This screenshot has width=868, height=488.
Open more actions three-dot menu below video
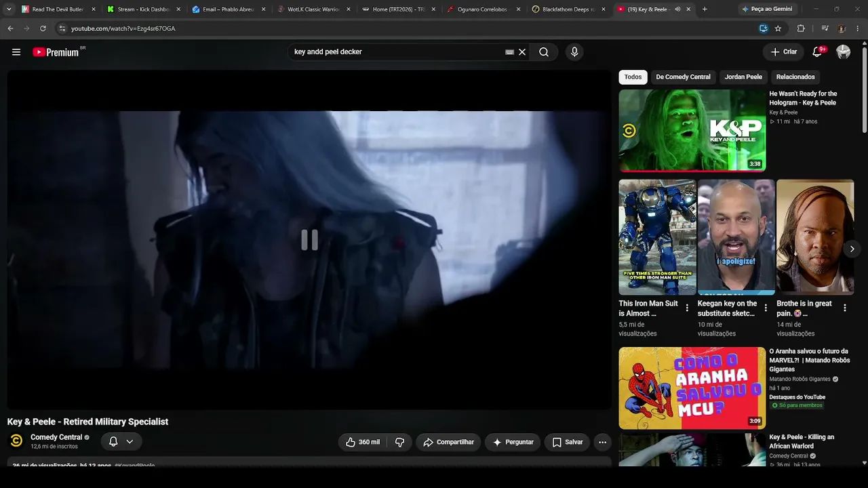pyautogui.click(x=602, y=442)
